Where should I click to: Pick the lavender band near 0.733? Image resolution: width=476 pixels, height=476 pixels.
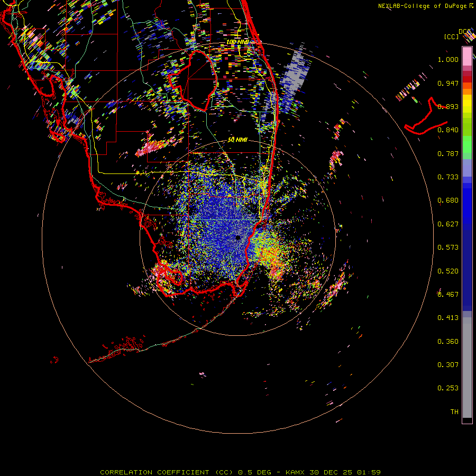pos(467,168)
